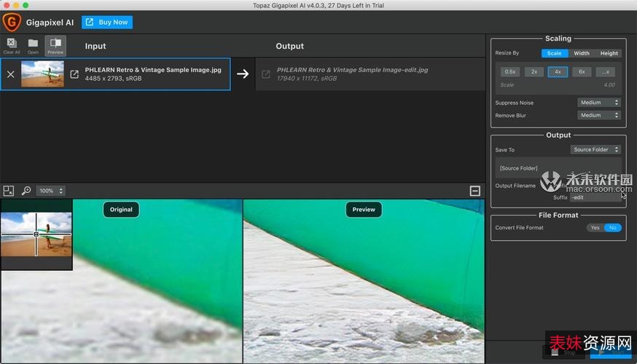Set Convert File Format to Yes
The height and width of the screenshot is (364, 637).
click(x=595, y=228)
